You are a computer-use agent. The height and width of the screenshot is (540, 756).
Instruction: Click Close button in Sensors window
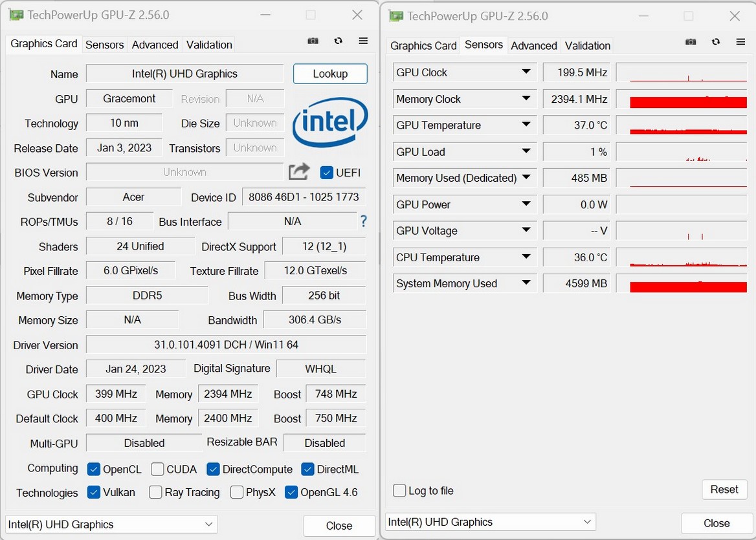point(717,523)
